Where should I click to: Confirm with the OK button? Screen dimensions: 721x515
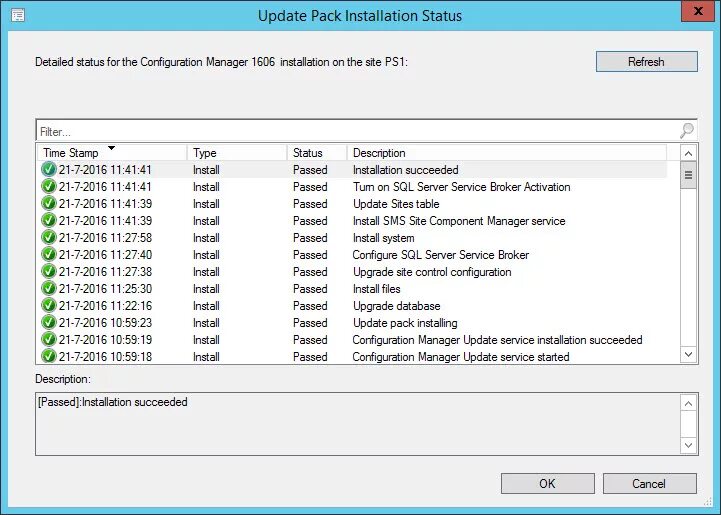point(547,483)
